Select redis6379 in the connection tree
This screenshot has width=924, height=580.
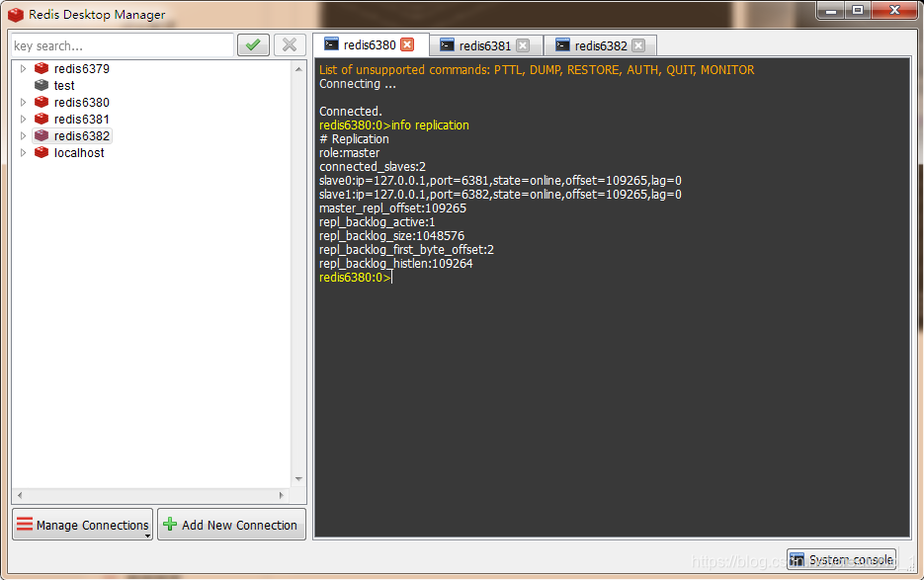tap(81, 68)
